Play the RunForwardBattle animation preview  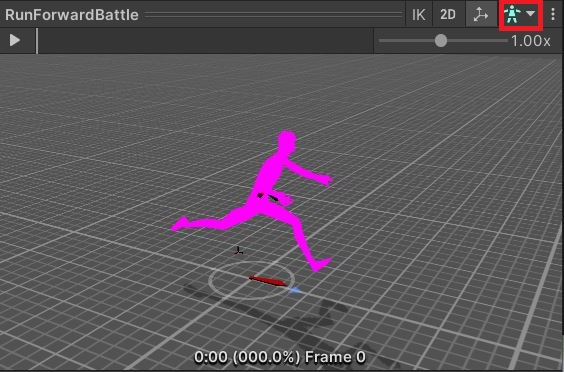tap(15, 40)
